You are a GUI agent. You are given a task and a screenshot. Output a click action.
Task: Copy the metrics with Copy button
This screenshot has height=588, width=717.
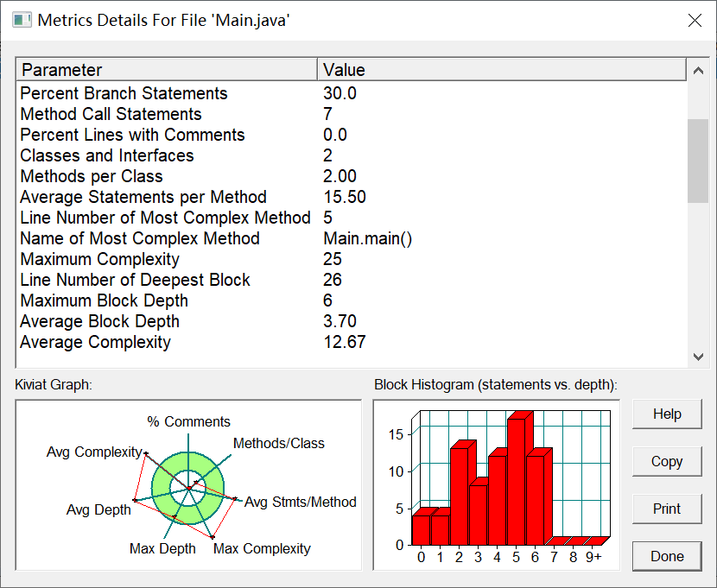tap(667, 461)
